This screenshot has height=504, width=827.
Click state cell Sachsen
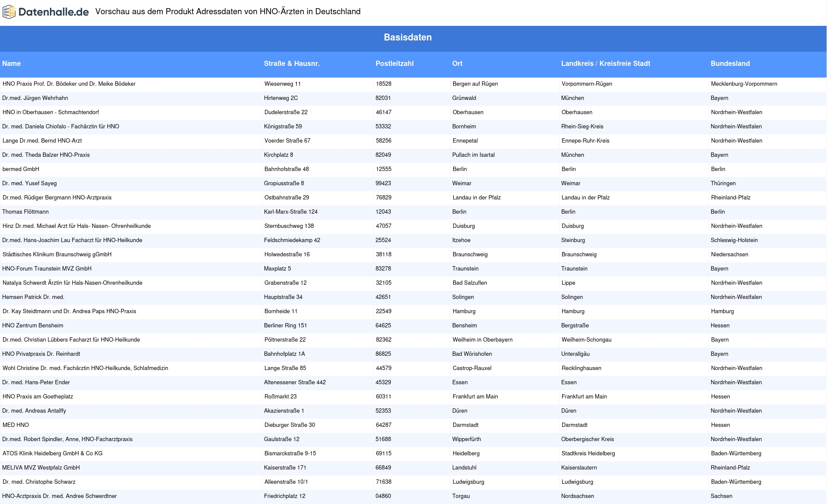[721, 496]
